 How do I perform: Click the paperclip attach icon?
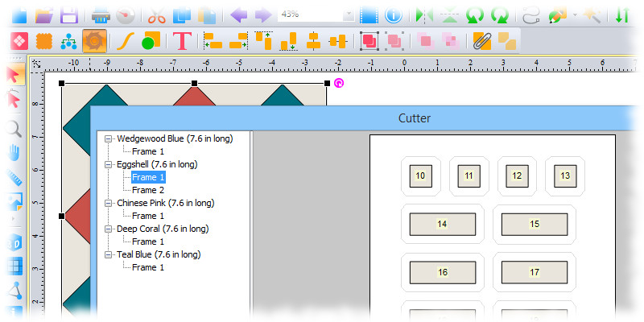(482, 39)
